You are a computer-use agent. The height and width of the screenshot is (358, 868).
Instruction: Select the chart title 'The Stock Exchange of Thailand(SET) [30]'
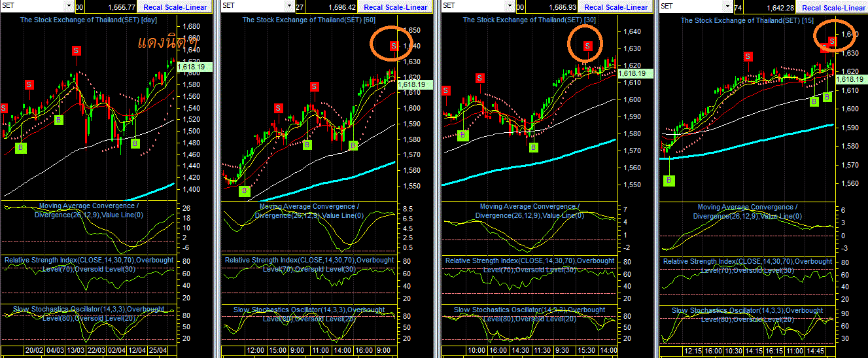(x=530, y=20)
